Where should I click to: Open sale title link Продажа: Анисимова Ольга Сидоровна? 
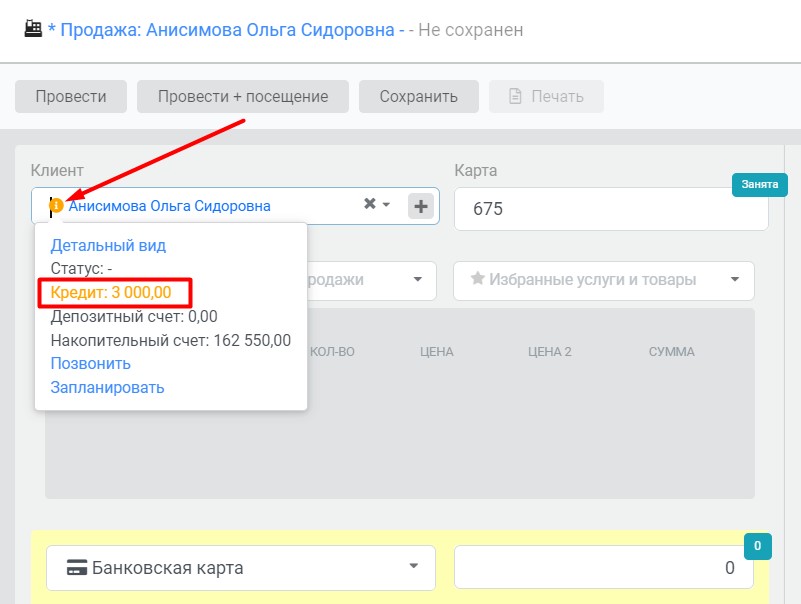coord(227,30)
